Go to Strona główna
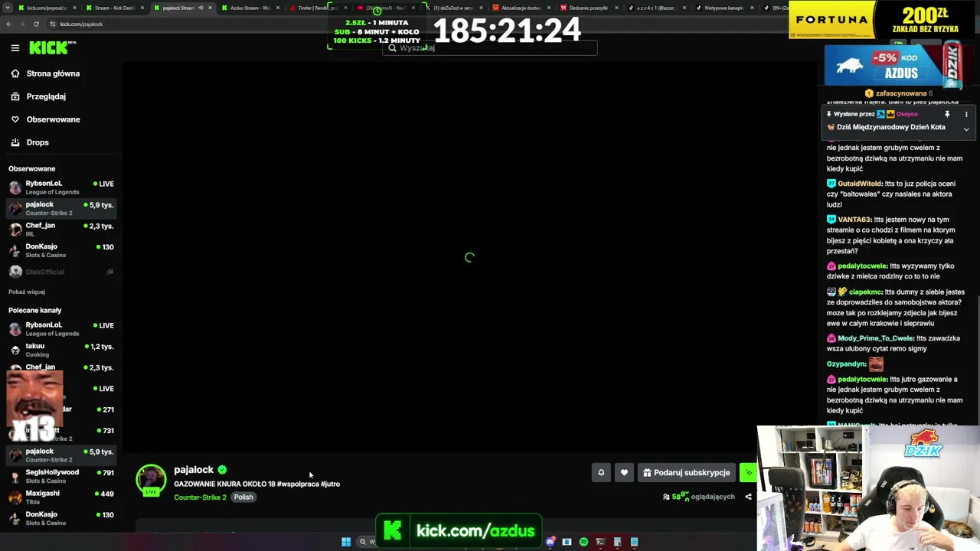This screenshot has width=980, height=551. coord(53,73)
